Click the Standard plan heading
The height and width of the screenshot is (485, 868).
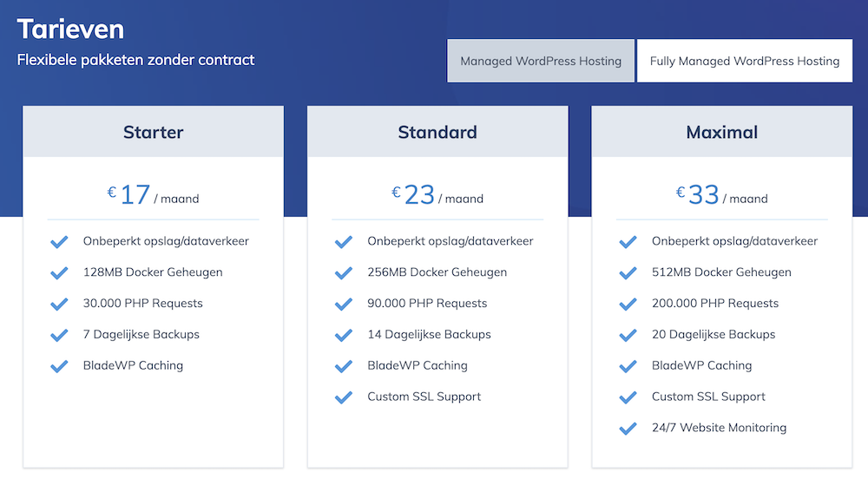coord(437,133)
